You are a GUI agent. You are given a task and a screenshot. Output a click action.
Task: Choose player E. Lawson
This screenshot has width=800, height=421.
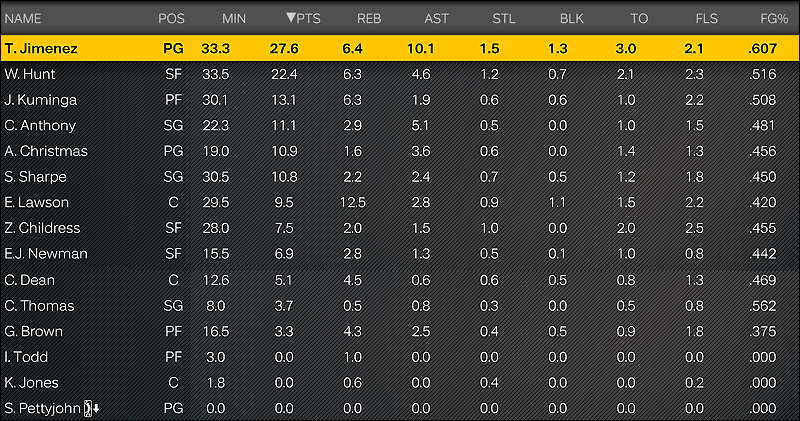coord(400,203)
